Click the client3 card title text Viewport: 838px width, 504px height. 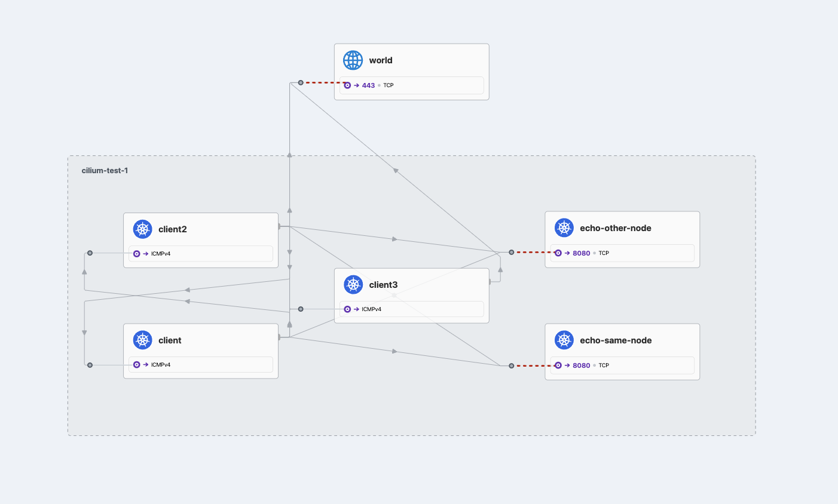click(x=383, y=285)
